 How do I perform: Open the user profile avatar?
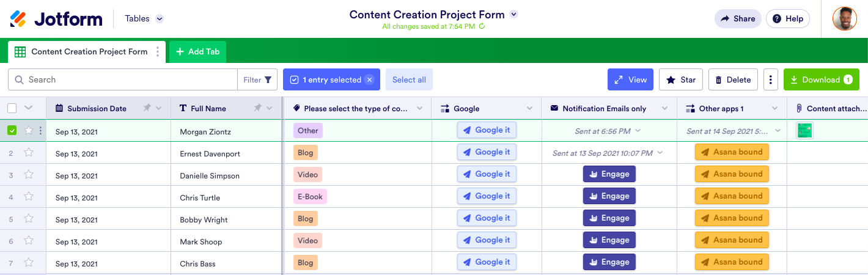[844, 19]
